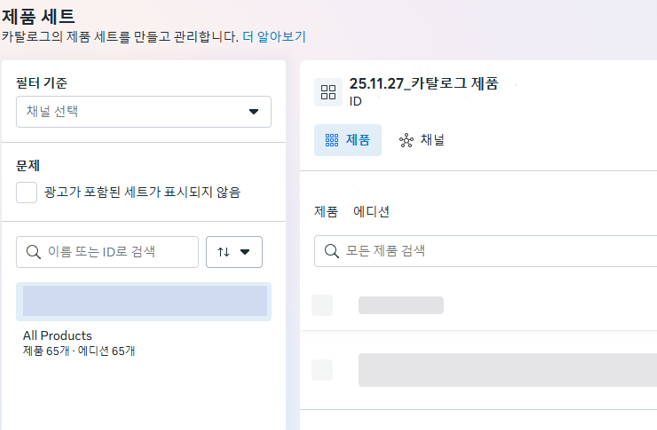657x430 pixels.
Task: Click the sort arrows icon
Action: [223, 252]
